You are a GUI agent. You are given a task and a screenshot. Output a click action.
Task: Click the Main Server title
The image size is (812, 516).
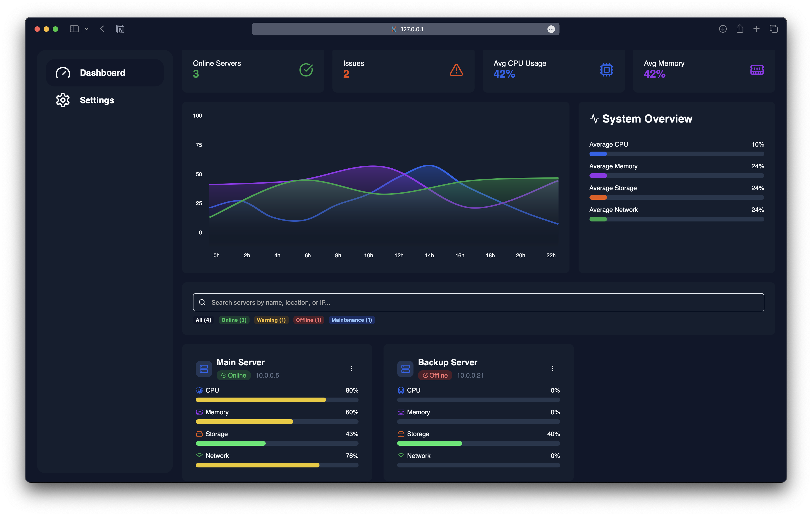tap(240, 362)
